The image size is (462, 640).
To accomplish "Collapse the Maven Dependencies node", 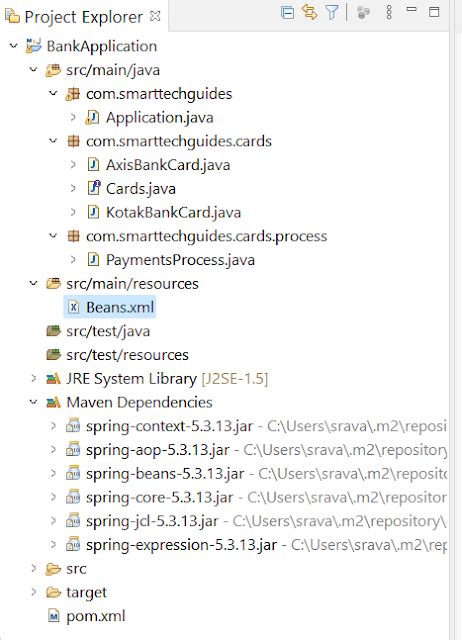I will pyautogui.click(x=33, y=402).
